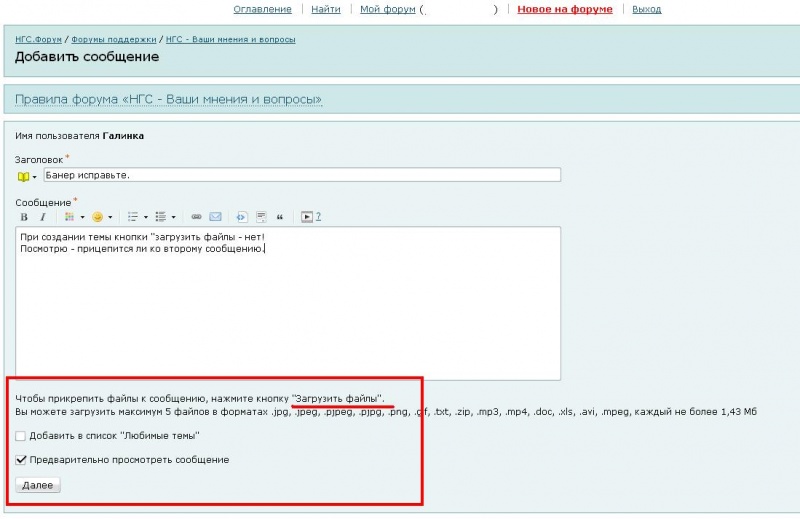Viewport: 800px width, 519px height.
Task: Apply italic formatting with I icon
Action: 43,217
